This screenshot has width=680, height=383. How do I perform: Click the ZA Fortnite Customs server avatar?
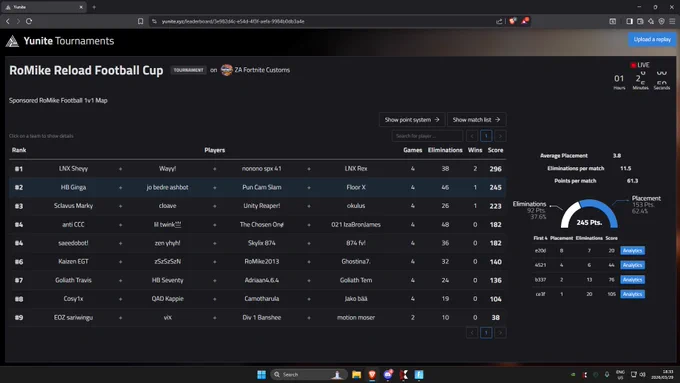point(226,70)
